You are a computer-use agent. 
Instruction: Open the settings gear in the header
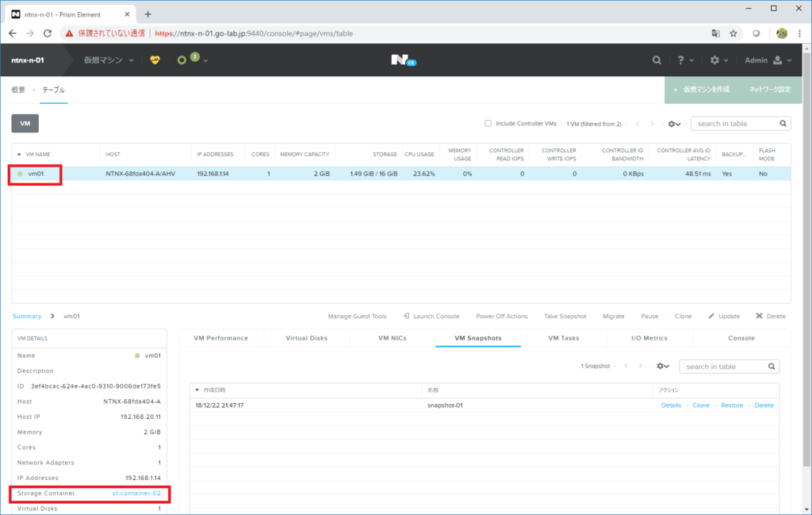point(715,60)
